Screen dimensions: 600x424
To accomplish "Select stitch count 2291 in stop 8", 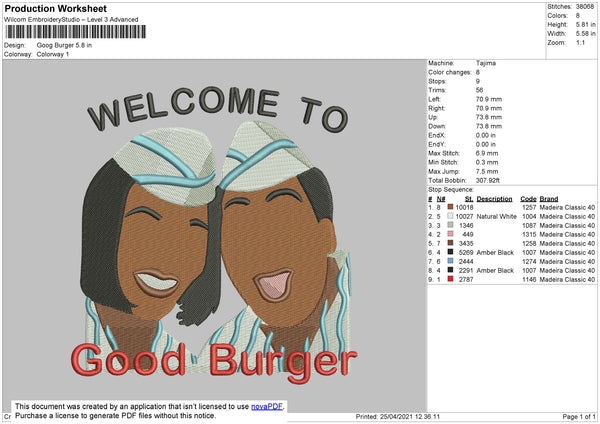I will point(466,271).
